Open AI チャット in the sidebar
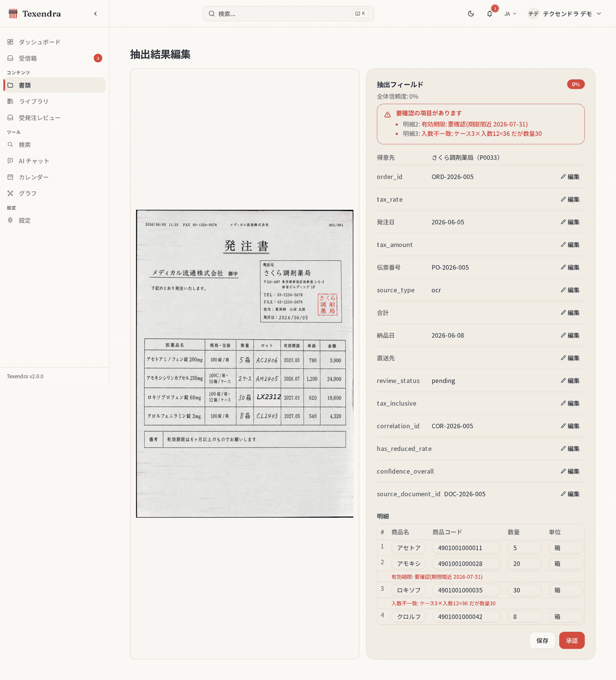This screenshot has width=616, height=680. pyautogui.click(x=54, y=161)
